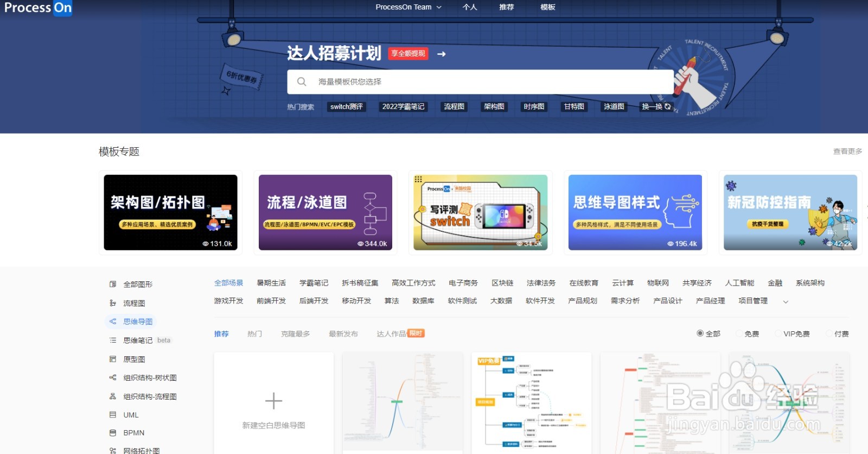Open the VIP免费 mind map template
The image size is (868, 454).
point(531,403)
